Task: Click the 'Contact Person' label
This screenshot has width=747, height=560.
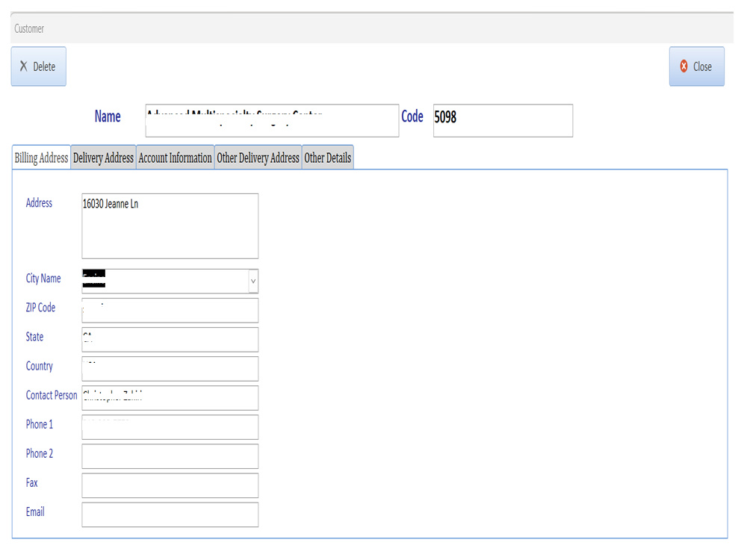Action: (x=52, y=395)
